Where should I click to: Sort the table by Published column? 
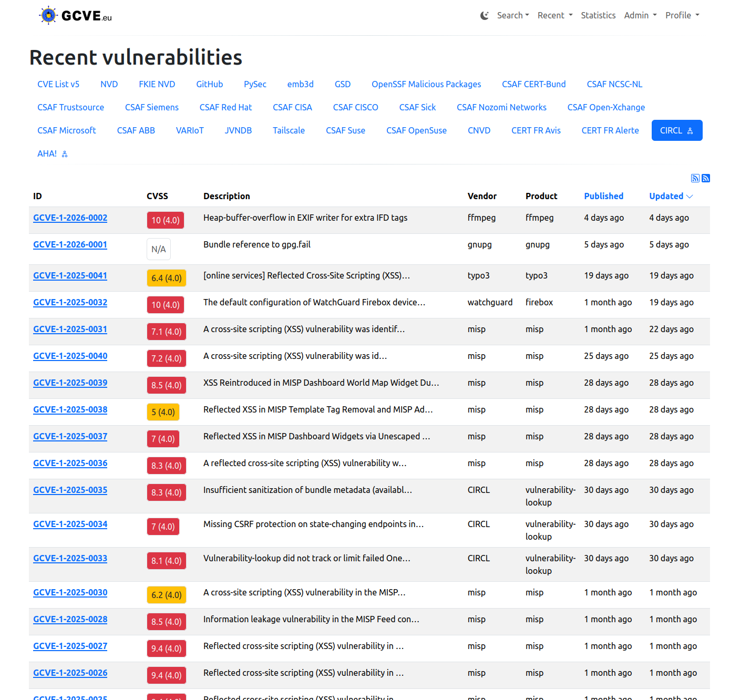click(603, 196)
